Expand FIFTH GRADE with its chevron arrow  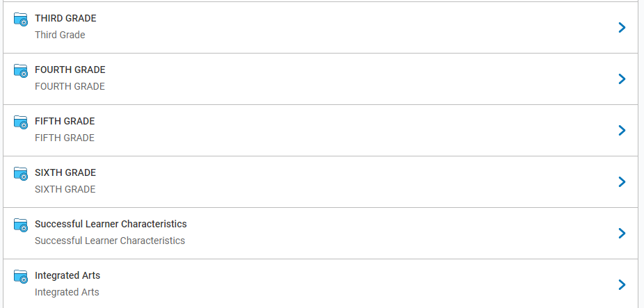point(622,130)
